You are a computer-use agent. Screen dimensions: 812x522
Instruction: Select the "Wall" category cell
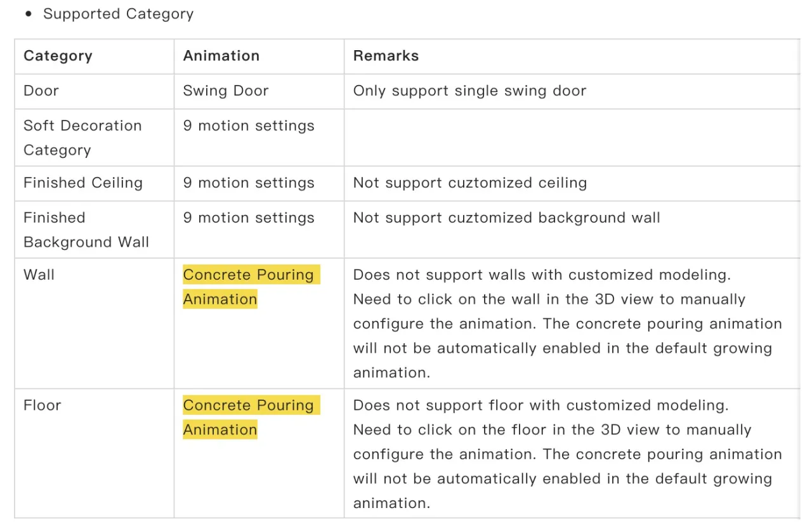pos(39,275)
